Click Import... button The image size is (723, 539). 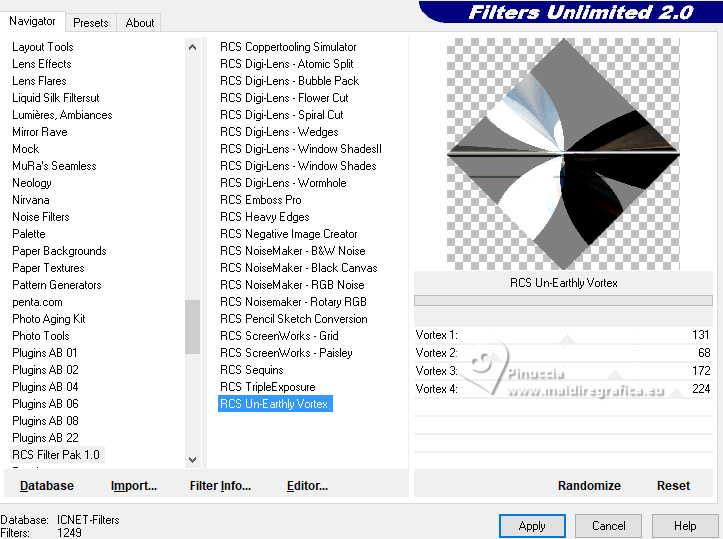(x=134, y=486)
